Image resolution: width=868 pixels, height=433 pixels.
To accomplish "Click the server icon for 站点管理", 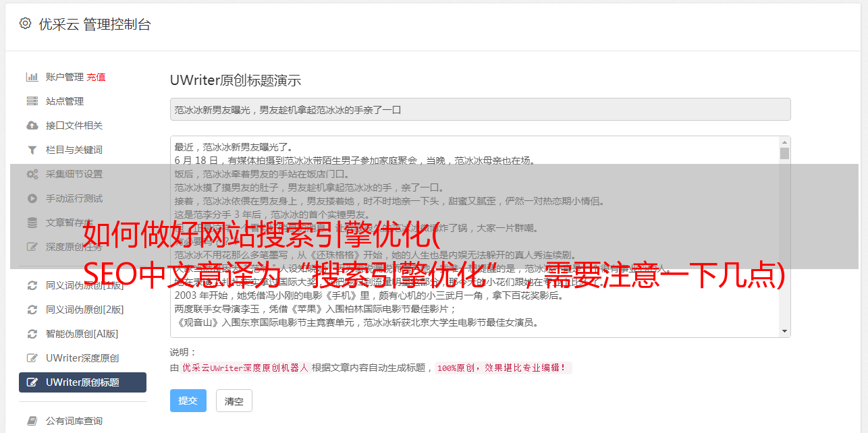I will pyautogui.click(x=32, y=101).
